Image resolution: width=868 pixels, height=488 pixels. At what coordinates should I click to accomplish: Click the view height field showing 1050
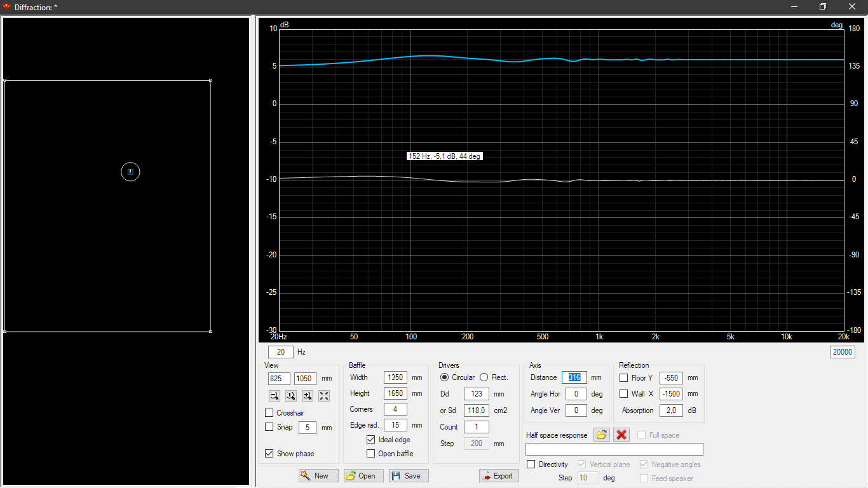click(x=305, y=379)
